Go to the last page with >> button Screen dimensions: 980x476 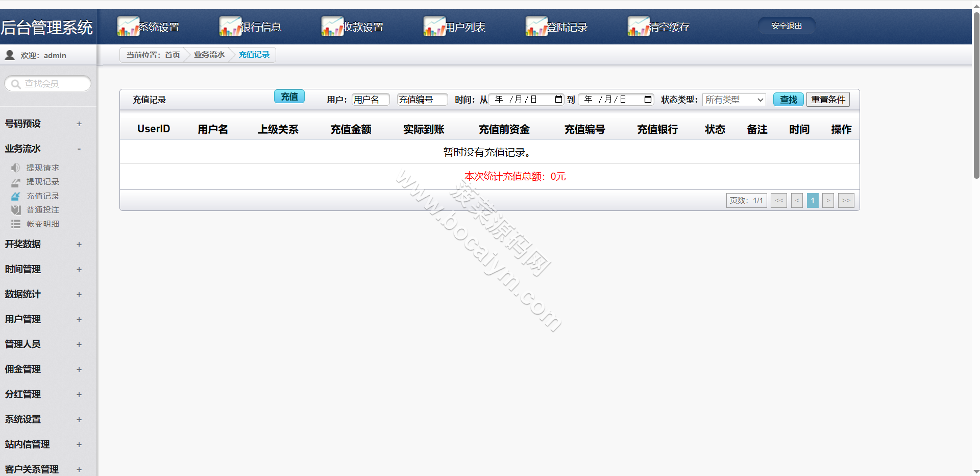(846, 201)
